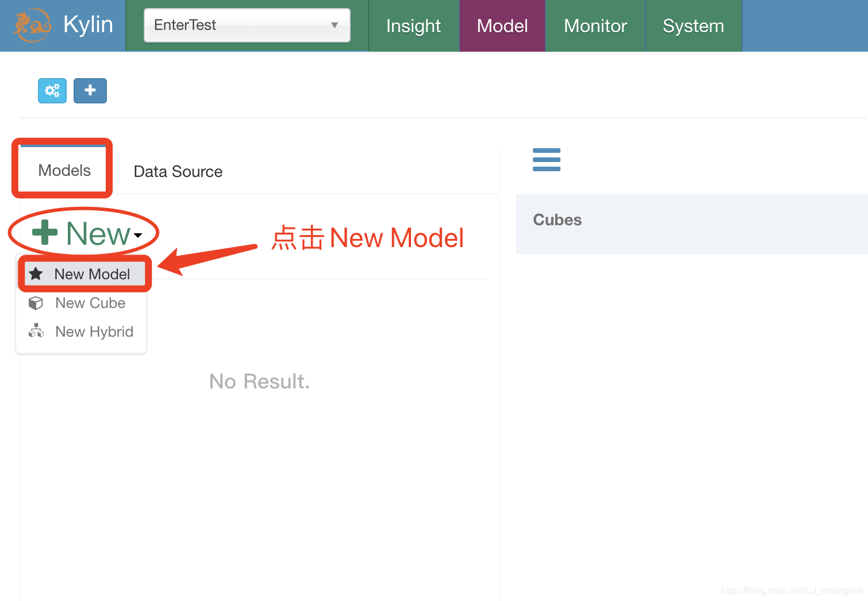Click the hamburger menu icon

click(547, 160)
